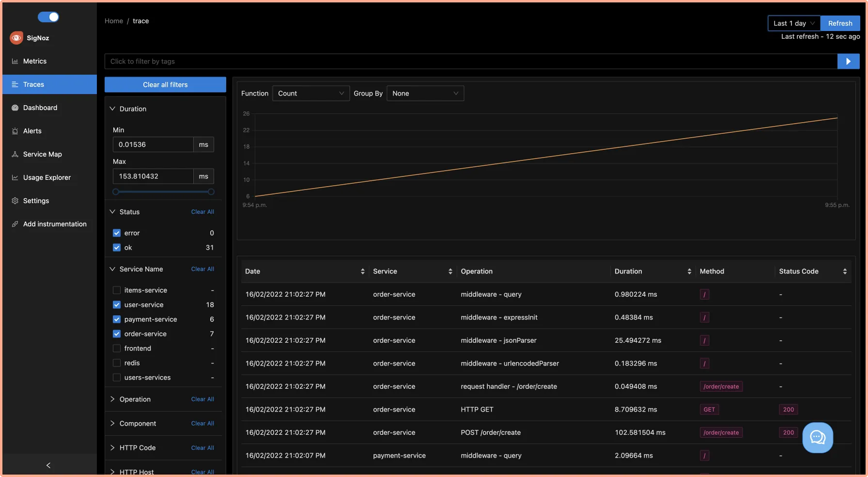Sort table by Date column arrows
The image size is (868, 477).
click(x=363, y=271)
